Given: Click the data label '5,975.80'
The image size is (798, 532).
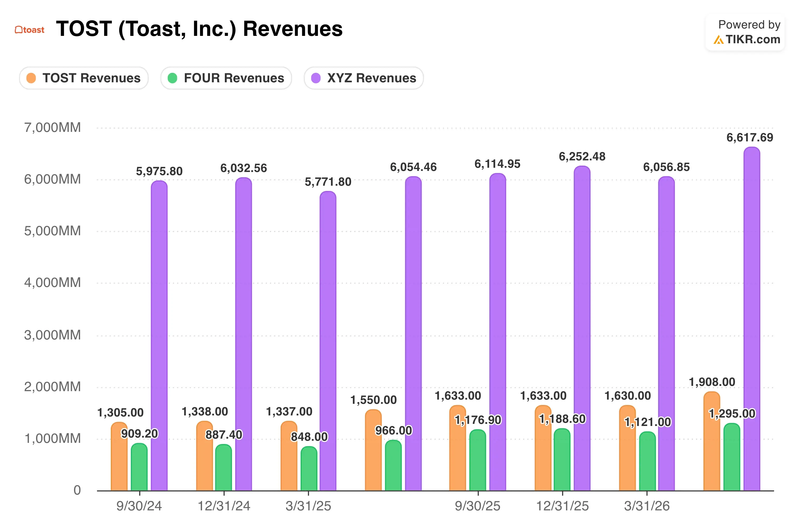Looking at the screenshot, I should click(x=159, y=171).
